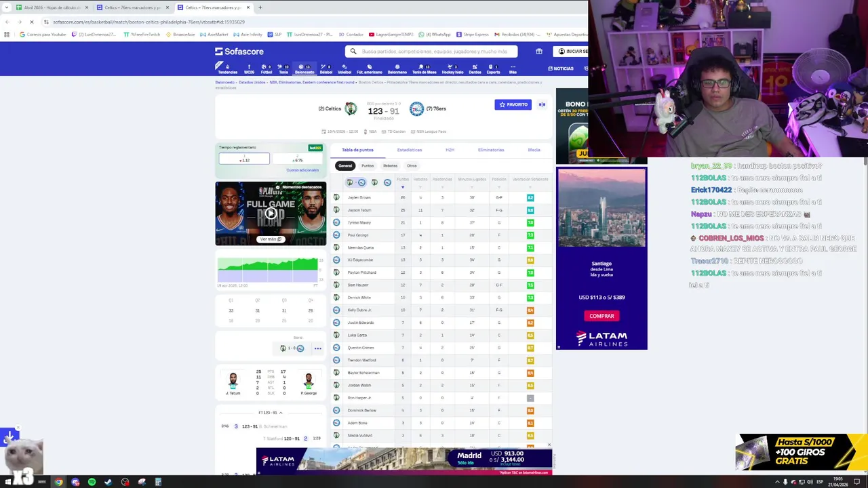Select the General filter chip
The image size is (868, 488).
click(345, 165)
